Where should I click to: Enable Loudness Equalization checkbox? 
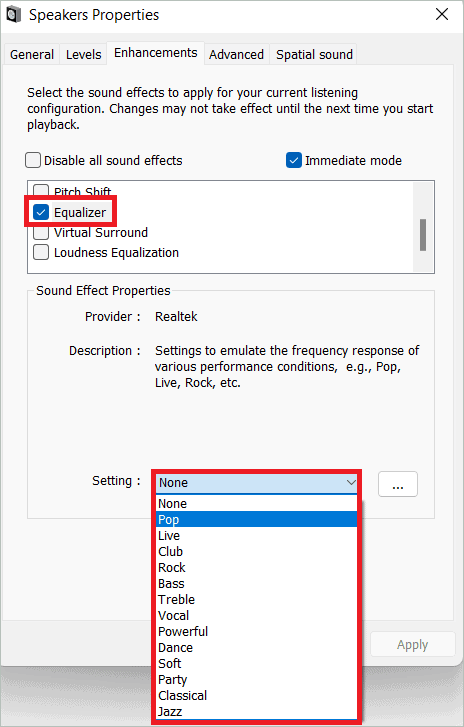41,253
